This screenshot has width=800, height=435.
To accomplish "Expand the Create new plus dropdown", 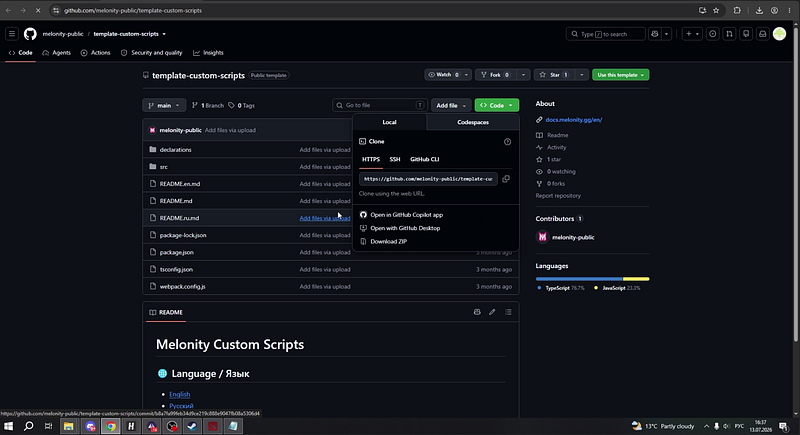I will click(x=692, y=34).
